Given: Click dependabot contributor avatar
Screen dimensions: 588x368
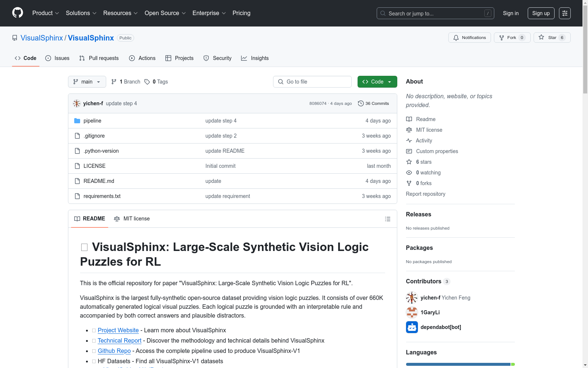Looking at the screenshot, I should [412, 327].
